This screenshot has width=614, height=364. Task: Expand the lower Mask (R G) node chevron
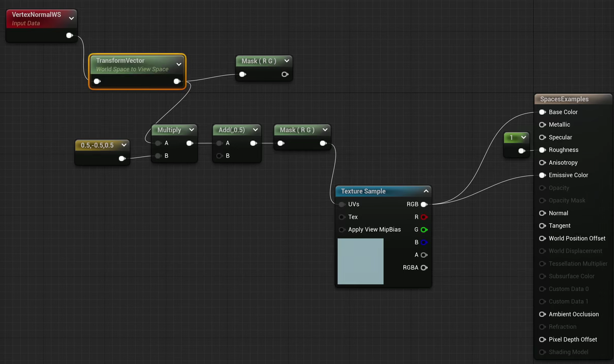coord(325,130)
